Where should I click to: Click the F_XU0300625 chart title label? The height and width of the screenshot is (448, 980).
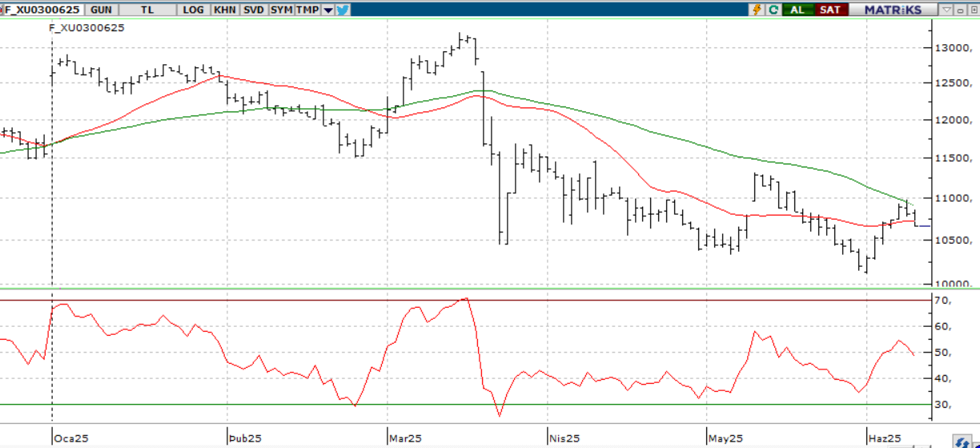point(86,27)
